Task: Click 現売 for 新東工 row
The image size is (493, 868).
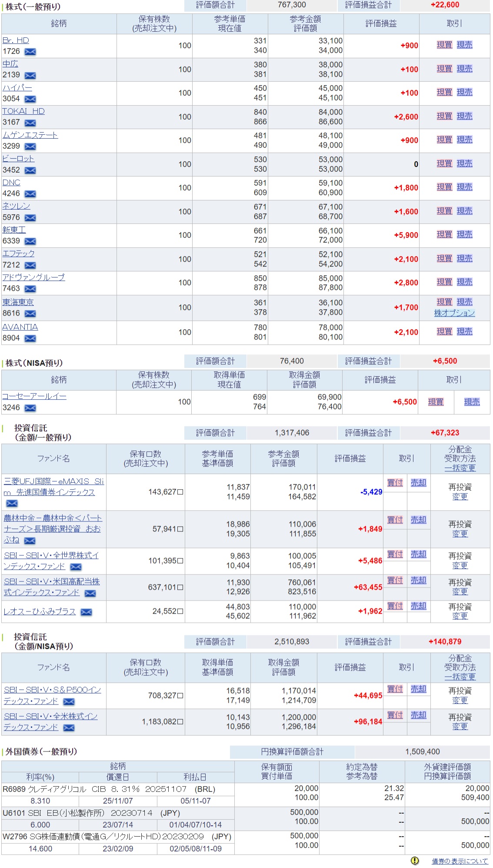Action: [464, 234]
